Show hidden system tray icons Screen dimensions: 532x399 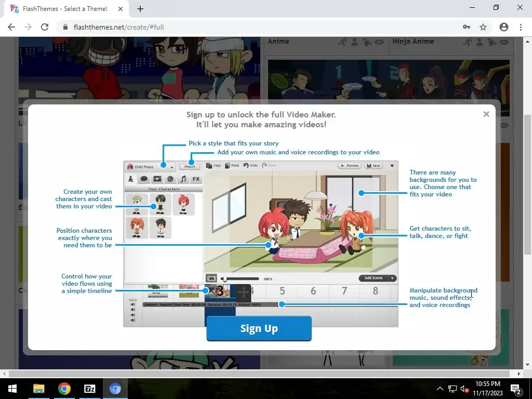[x=440, y=389]
